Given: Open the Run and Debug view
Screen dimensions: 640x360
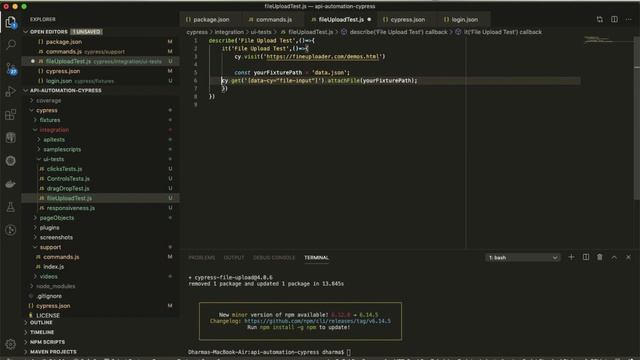Looking at the screenshot, I should point(11,91).
